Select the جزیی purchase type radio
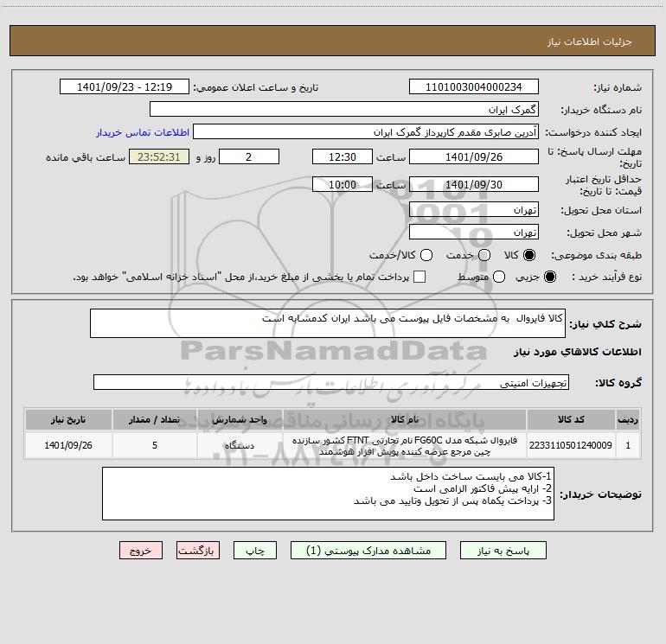Screen dimensions: 666x644 (x=549, y=277)
